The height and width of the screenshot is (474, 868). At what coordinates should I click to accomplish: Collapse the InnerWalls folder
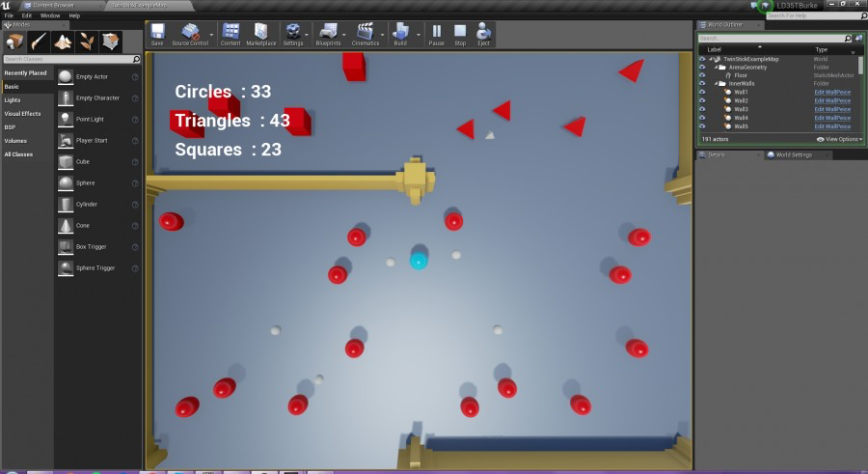coord(716,84)
